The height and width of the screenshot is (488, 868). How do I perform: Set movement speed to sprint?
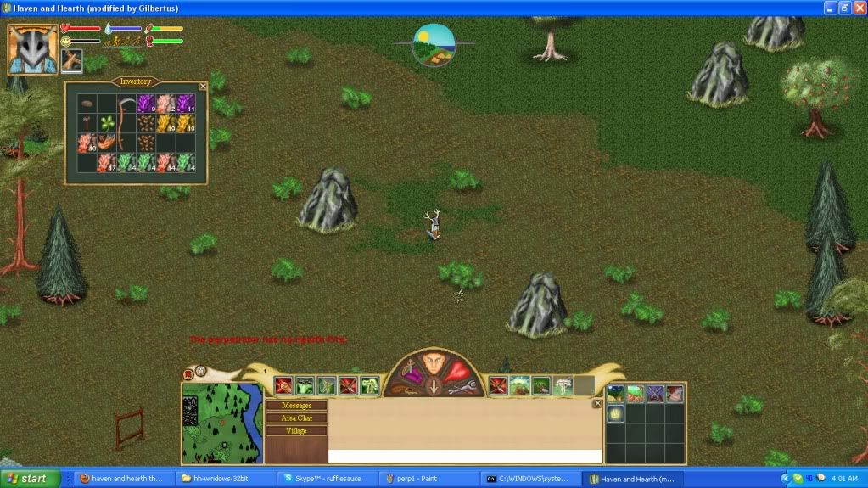click(137, 42)
